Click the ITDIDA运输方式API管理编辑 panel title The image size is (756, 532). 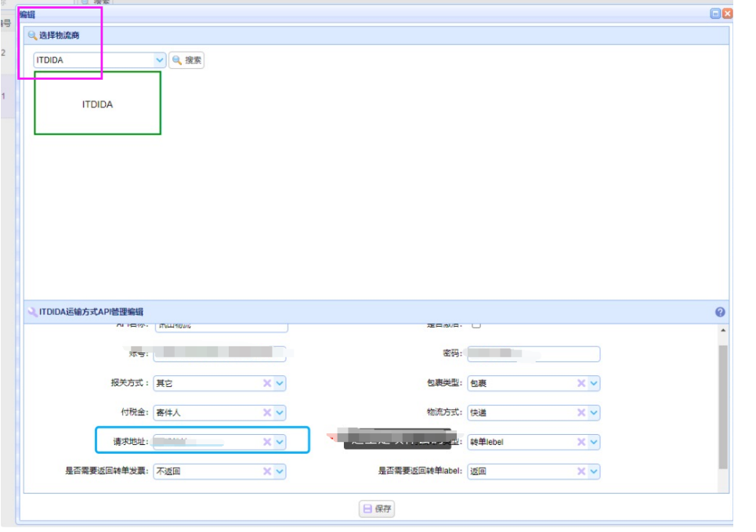(x=91, y=312)
